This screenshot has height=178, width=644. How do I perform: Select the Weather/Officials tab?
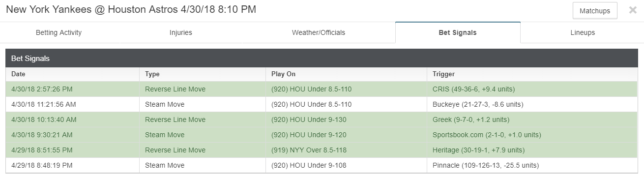click(319, 32)
